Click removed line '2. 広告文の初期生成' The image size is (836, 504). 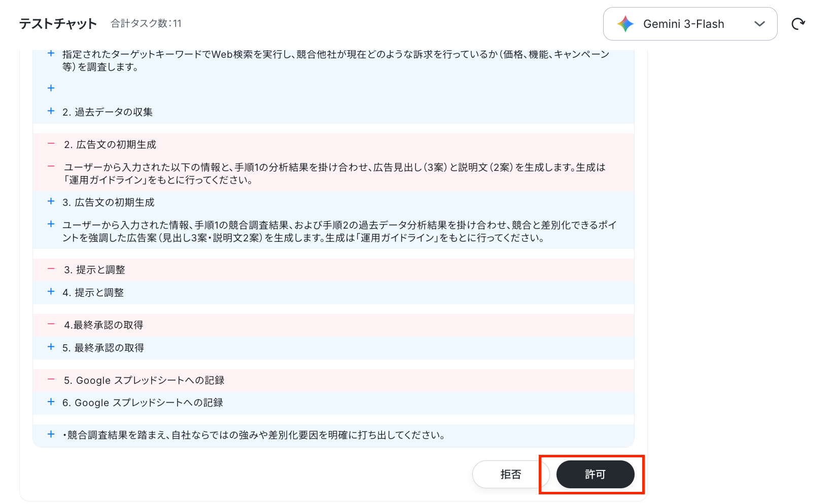click(110, 145)
